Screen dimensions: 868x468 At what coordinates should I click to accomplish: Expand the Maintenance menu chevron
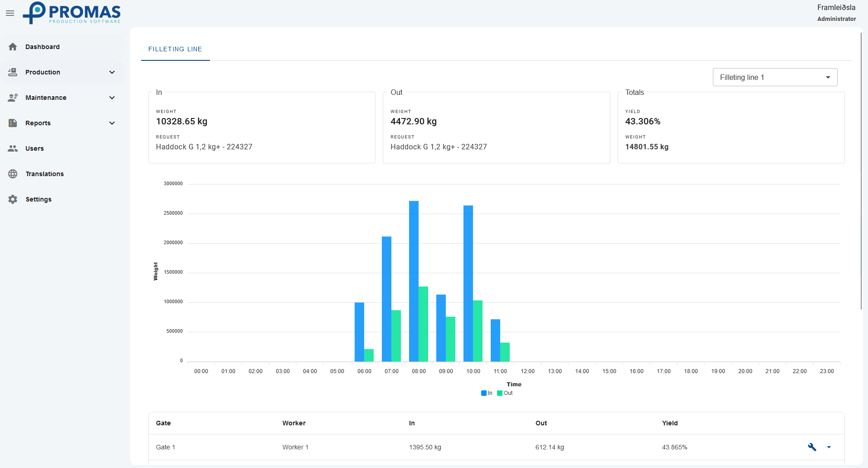pos(112,98)
